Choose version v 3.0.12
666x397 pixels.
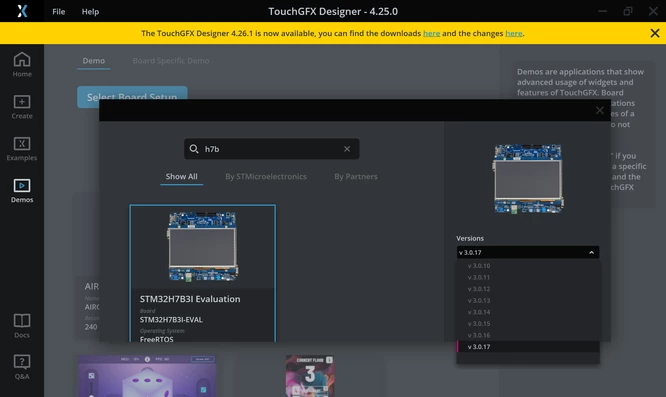(x=528, y=289)
